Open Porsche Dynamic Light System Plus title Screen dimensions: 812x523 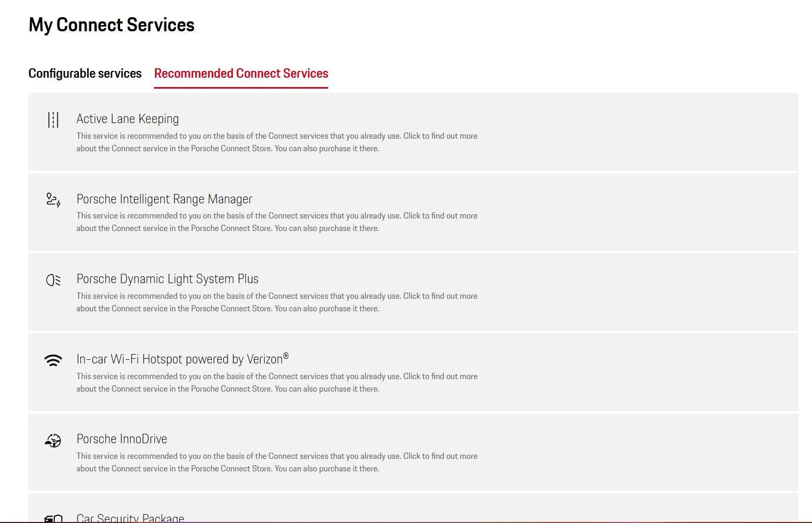168,279
